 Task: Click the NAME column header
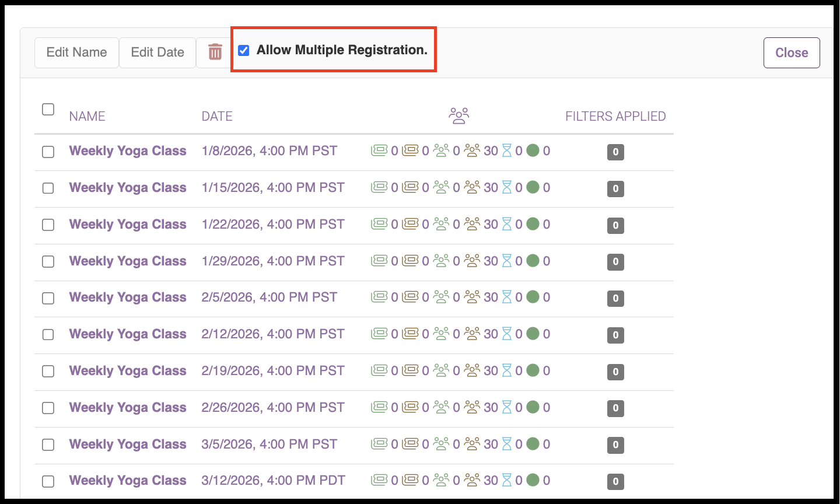click(x=87, y=116)
